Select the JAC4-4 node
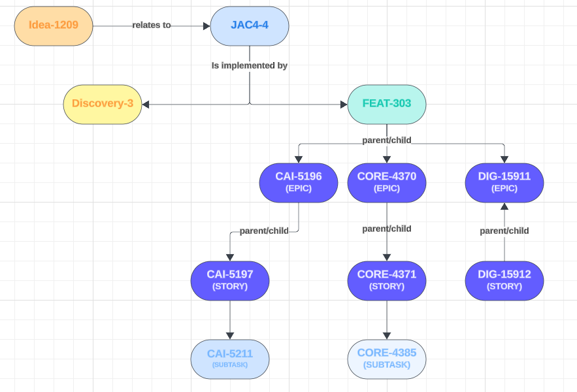 (250, 25)
